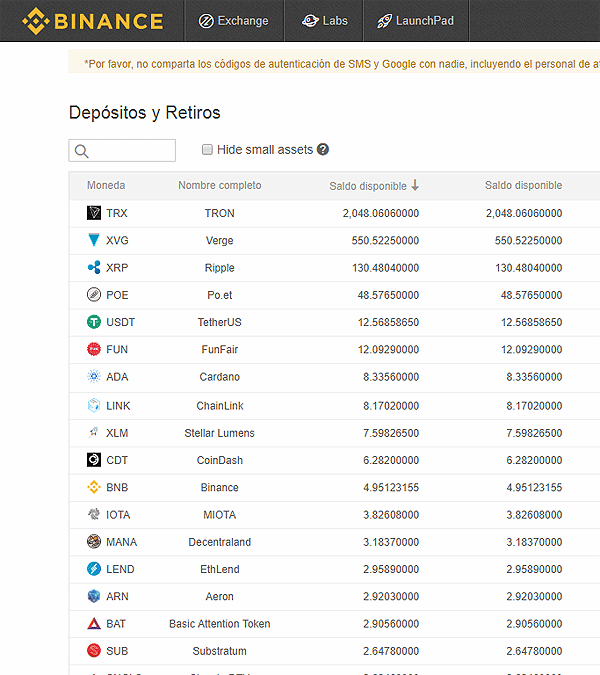
Task: Click the IOTA coin icon
Action: [94, 514]
